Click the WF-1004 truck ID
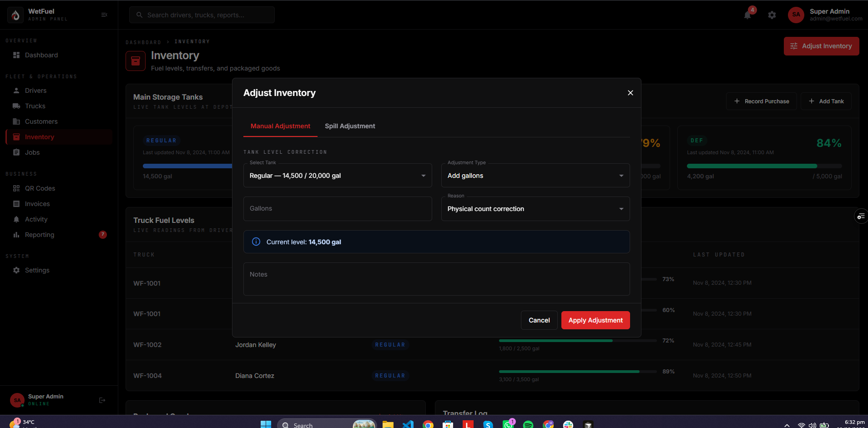Screen dimensions: 868x428 (x=147, y=376)
